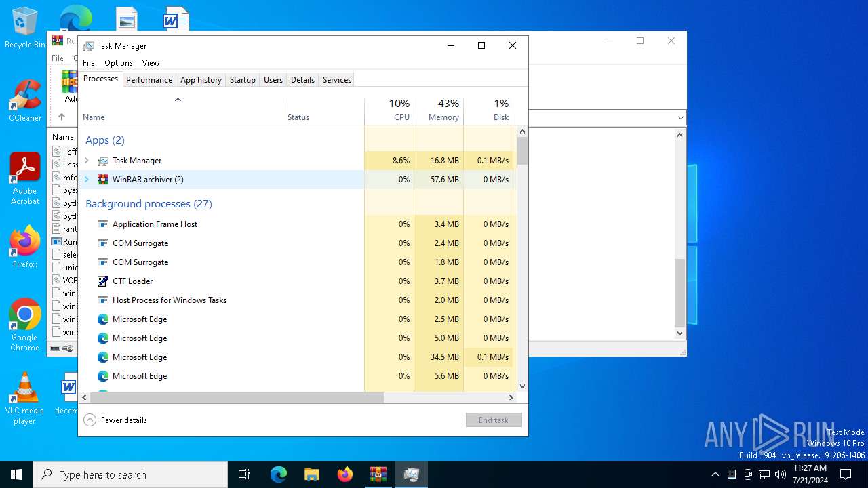Open the File menu in WinRAR window
Screen dimensions: 868x488
[x=58, y=58]
